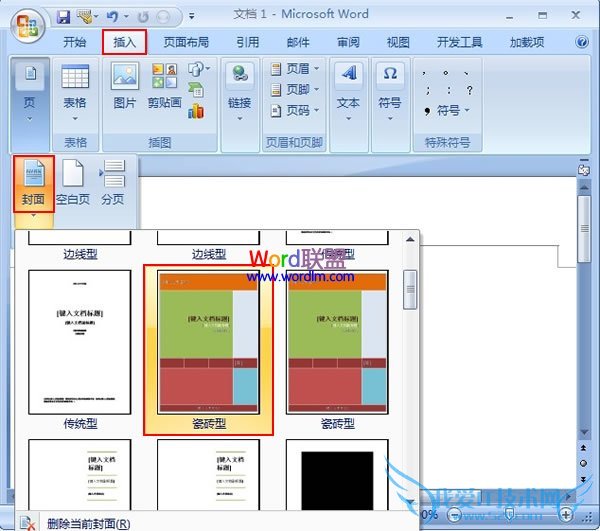The image size is (600, 531).
Task: Click the Redo icon in quick access toolbar
Action: point(143,17)
